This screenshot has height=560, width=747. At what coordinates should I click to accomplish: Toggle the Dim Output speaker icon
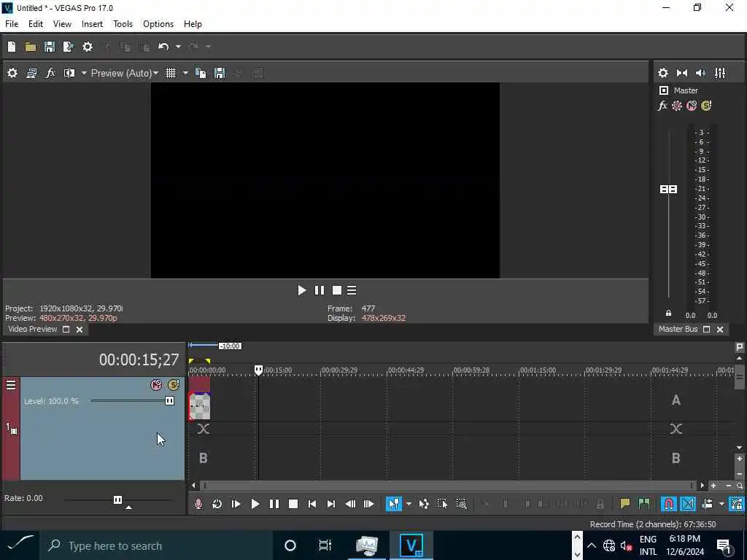tap(701, 73)
